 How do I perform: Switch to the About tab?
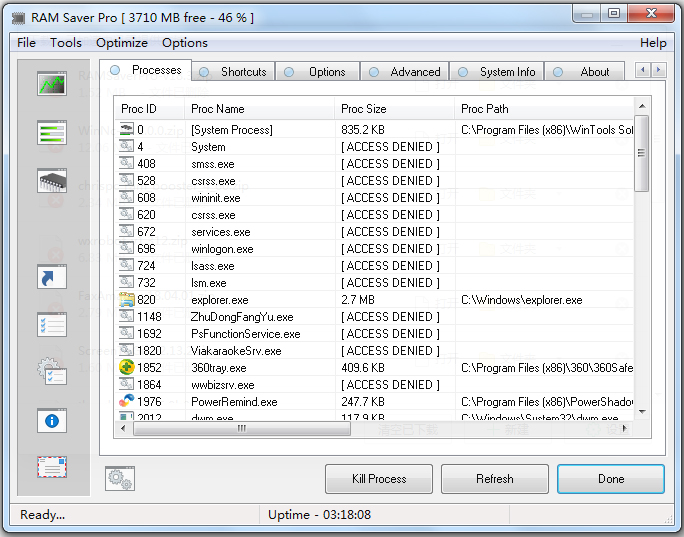(585, 72)
